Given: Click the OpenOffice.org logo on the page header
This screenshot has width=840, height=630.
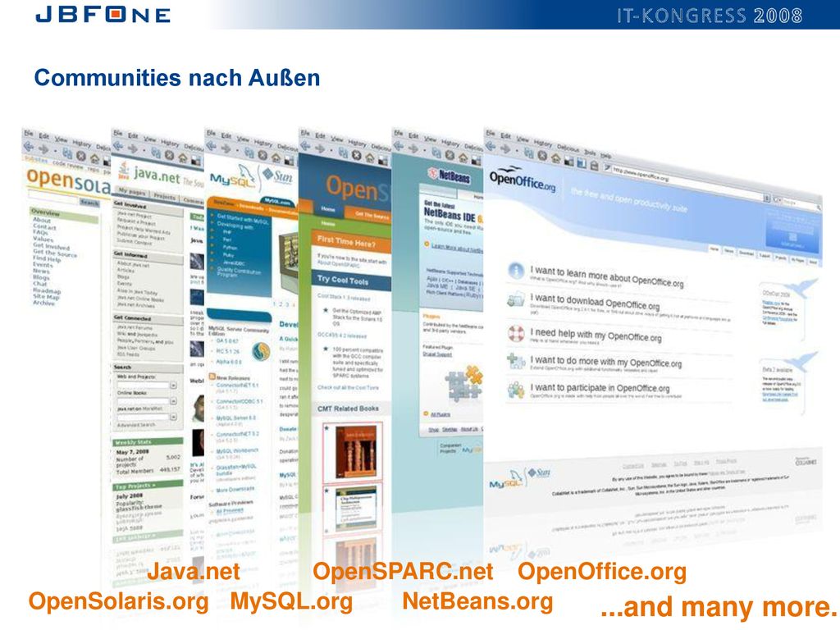Looking at the screenshot, I should click(x=523, y=180).
